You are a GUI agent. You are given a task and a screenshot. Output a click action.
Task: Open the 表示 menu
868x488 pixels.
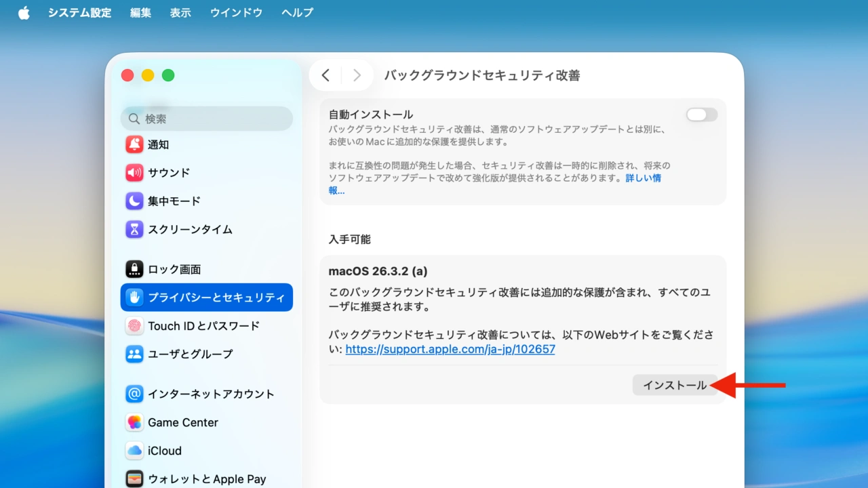(180, 12)
